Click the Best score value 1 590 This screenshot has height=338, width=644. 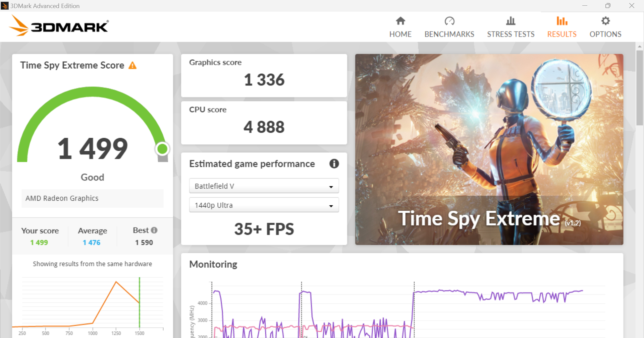[144, 243]
